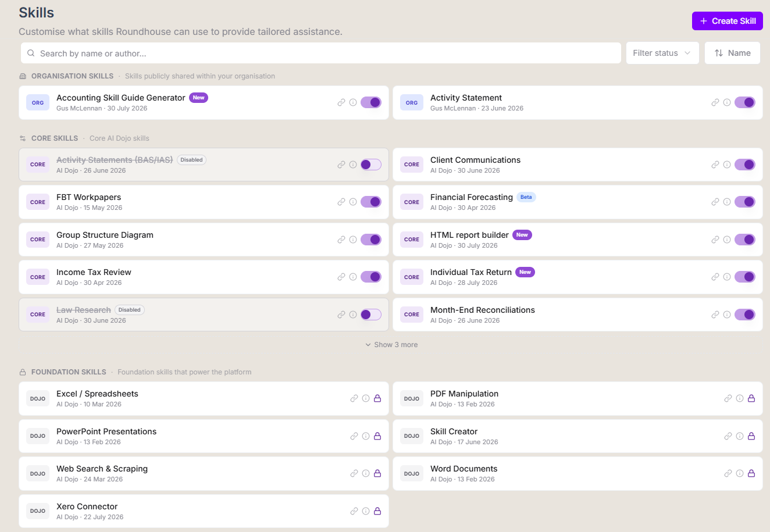The image size is (770, 532).
Task: Click lock icon on Word Documents
Action: coord(751,473)
